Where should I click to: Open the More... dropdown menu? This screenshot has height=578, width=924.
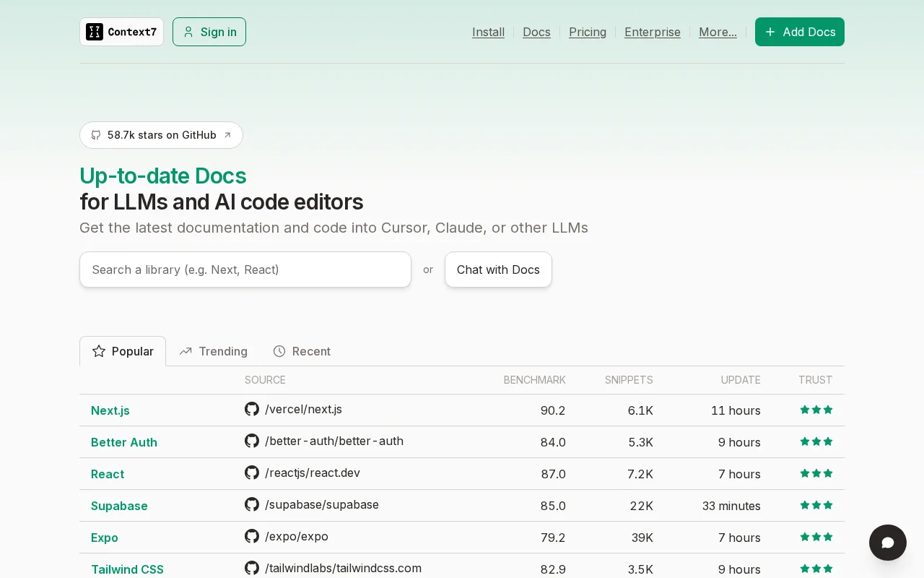coord(718,32)
